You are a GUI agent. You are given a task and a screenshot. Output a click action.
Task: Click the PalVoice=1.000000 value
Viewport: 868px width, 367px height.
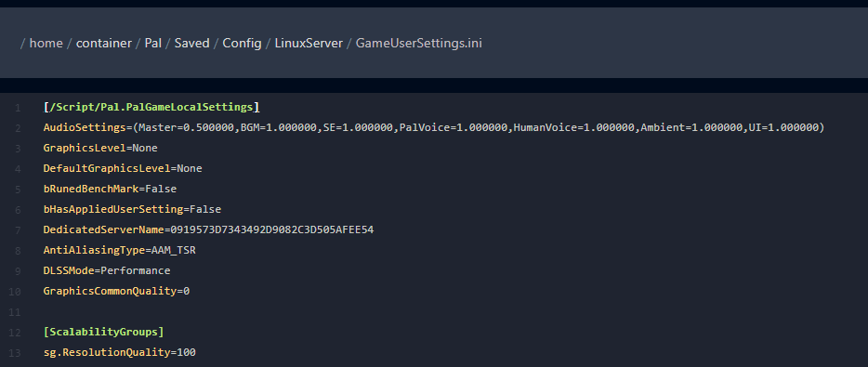[454, 127]
